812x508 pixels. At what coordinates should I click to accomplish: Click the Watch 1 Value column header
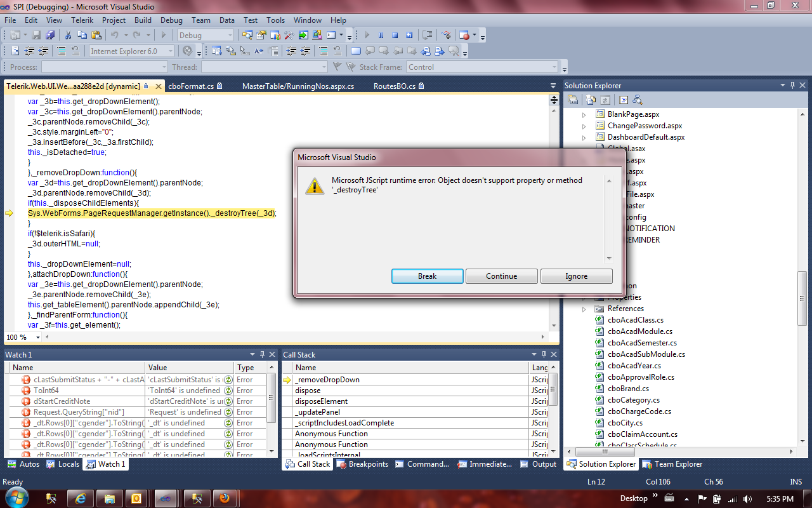point(189,368)
